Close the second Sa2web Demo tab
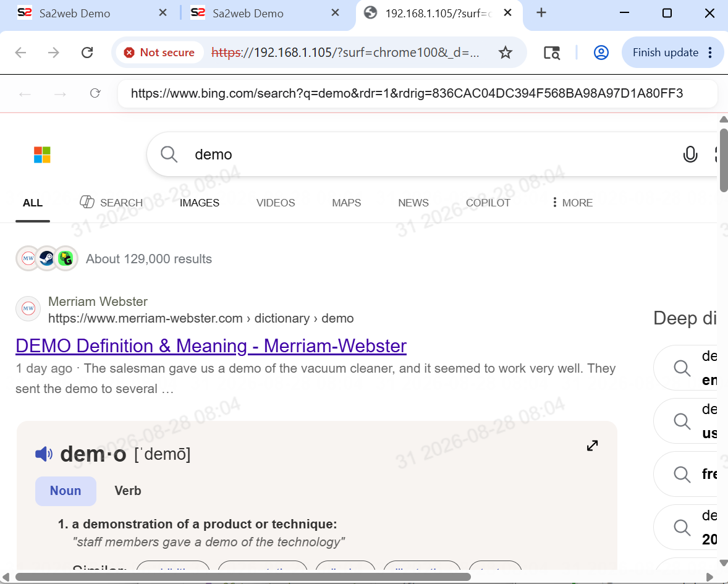The image size is (728, 584). tap(335, 13)
